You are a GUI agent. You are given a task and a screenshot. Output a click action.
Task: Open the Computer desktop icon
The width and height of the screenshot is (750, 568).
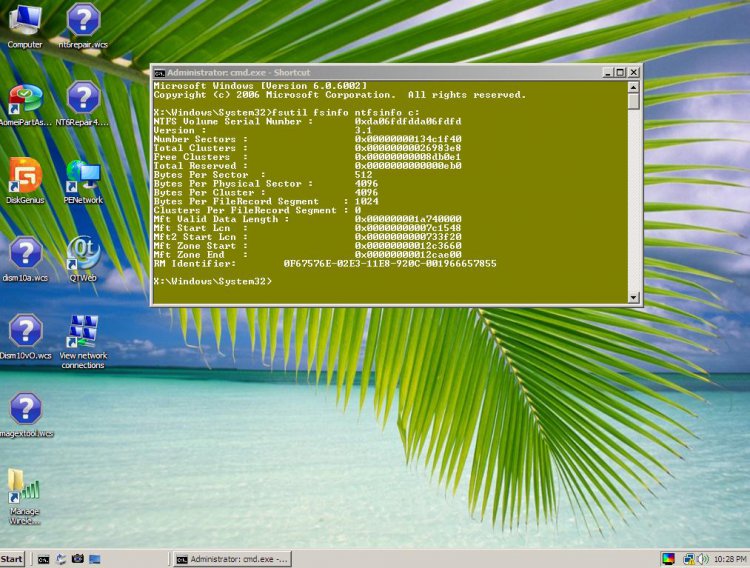click(24, 26)
